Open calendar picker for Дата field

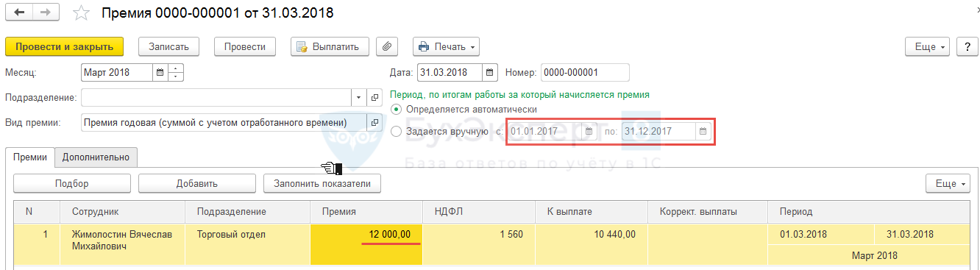(x=491, y=73)
